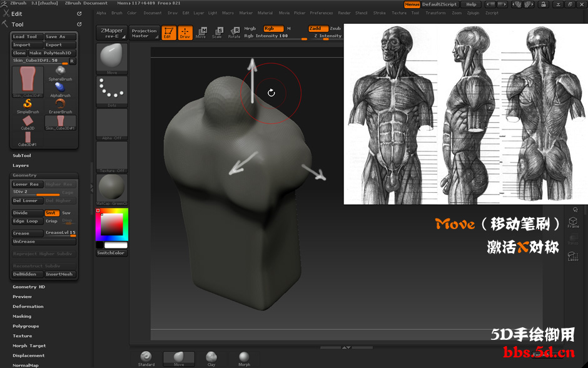This screenshot has height=368, width=588.
Task: Open the Preferences menu
Action: coord(322,13)
